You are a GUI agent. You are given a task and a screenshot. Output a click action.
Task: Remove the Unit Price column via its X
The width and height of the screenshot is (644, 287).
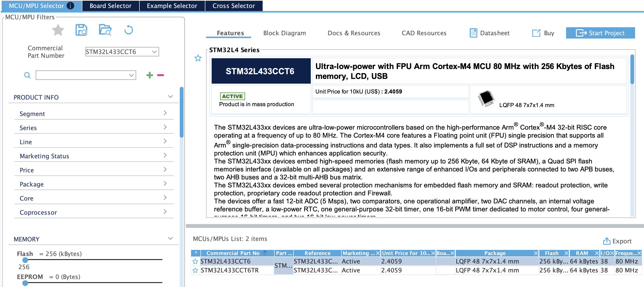coord(433,253)
